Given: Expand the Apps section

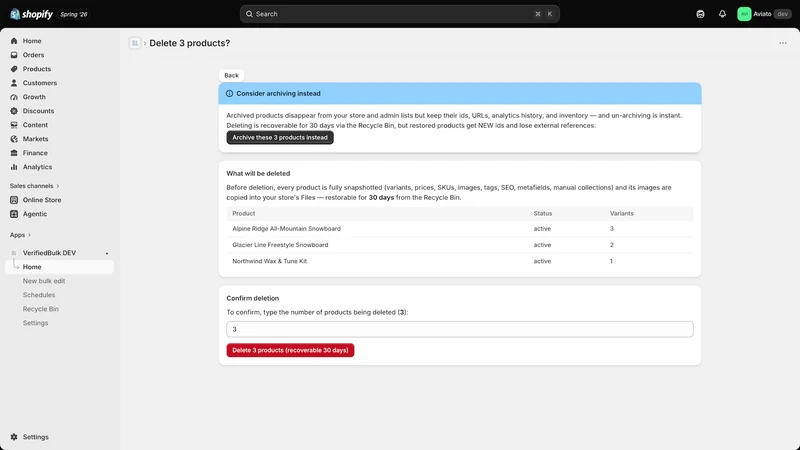Looking at the screenshot, I should [x=20, y=235].
